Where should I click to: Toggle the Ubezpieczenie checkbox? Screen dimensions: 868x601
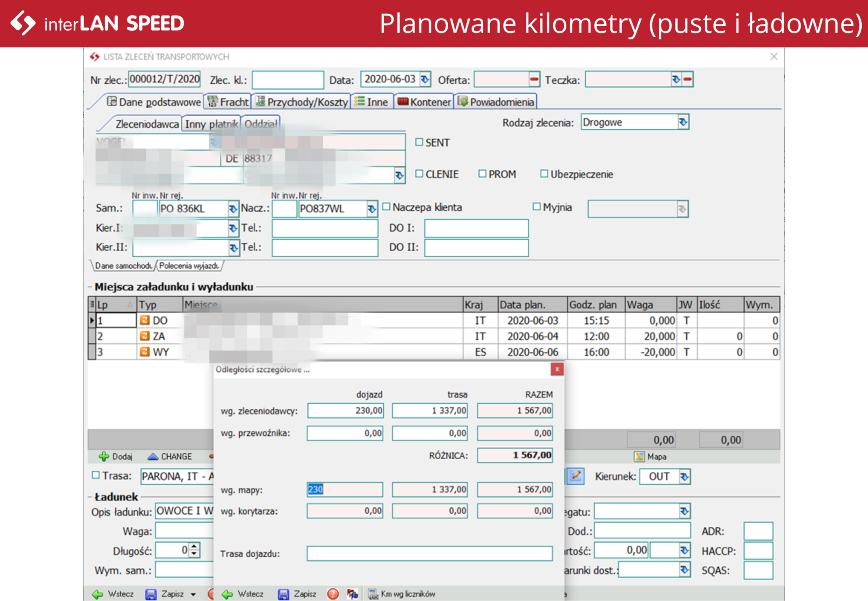tap(544, 174)
